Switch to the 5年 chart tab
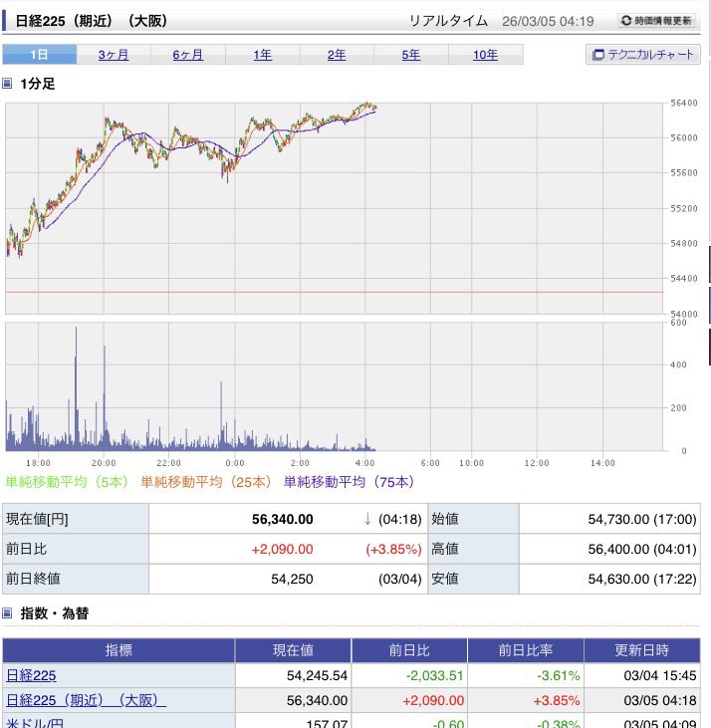 [x=410, y=55]
